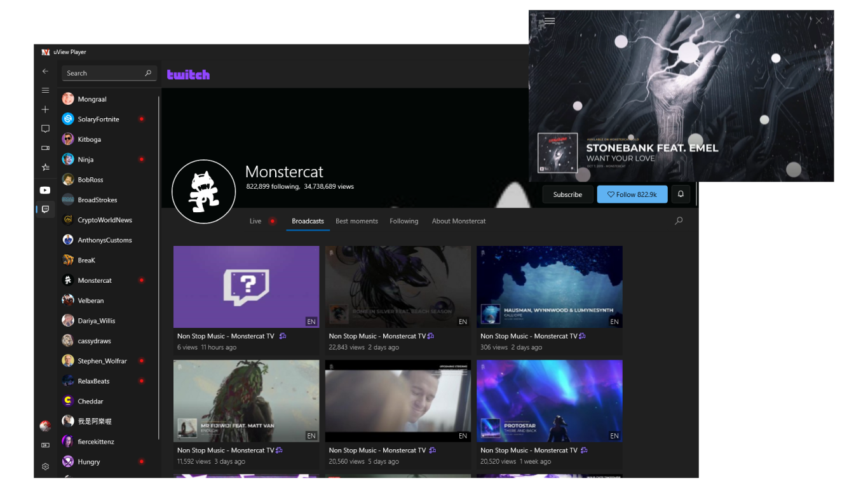Play broadcast thumbnail with 20,560 views
Viewport: 868px width, 488px height.
[x=398, y=401]
